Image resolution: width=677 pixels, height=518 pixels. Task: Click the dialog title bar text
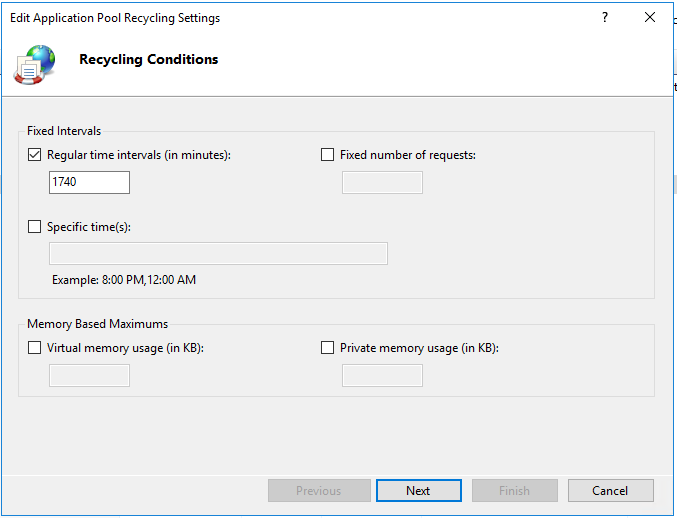115,18
